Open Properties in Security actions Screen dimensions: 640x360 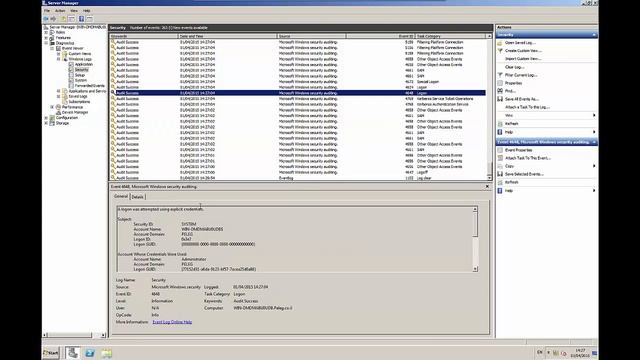(513, 83)
